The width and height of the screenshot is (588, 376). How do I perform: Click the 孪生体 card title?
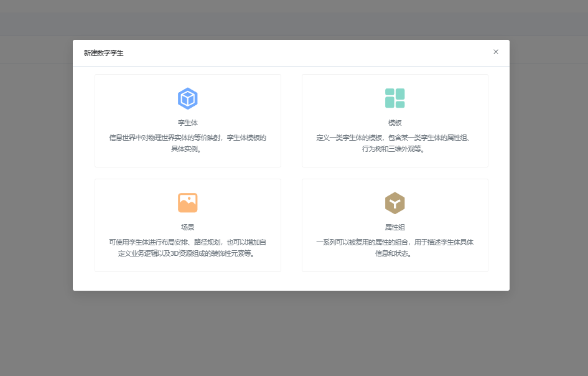(x=187, y=123)
